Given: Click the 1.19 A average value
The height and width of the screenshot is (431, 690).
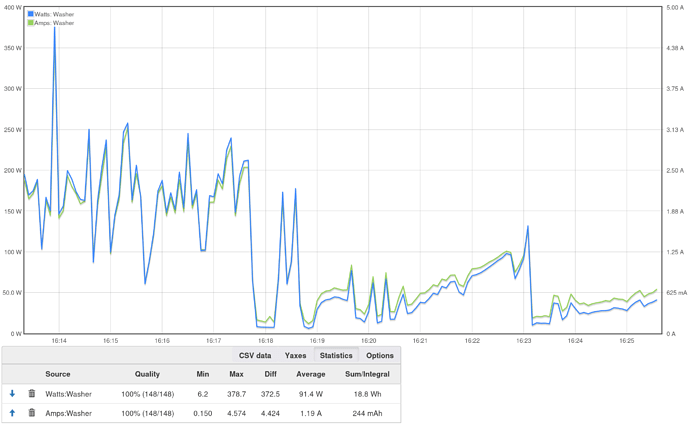Looking at the screenshot, I should 311,413.
